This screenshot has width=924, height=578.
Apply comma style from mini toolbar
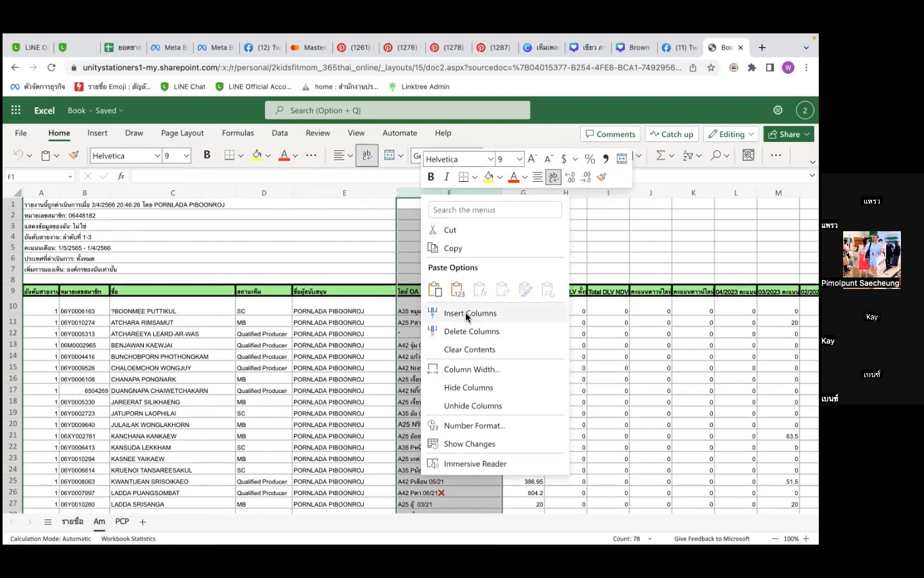(x=606, y=159)
